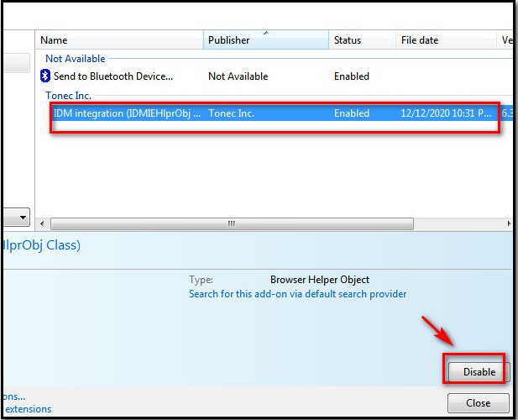Screen dimensions: 518x420
Task: Click the horizontal scrollbar right arrow
Action: pos(509,223)
